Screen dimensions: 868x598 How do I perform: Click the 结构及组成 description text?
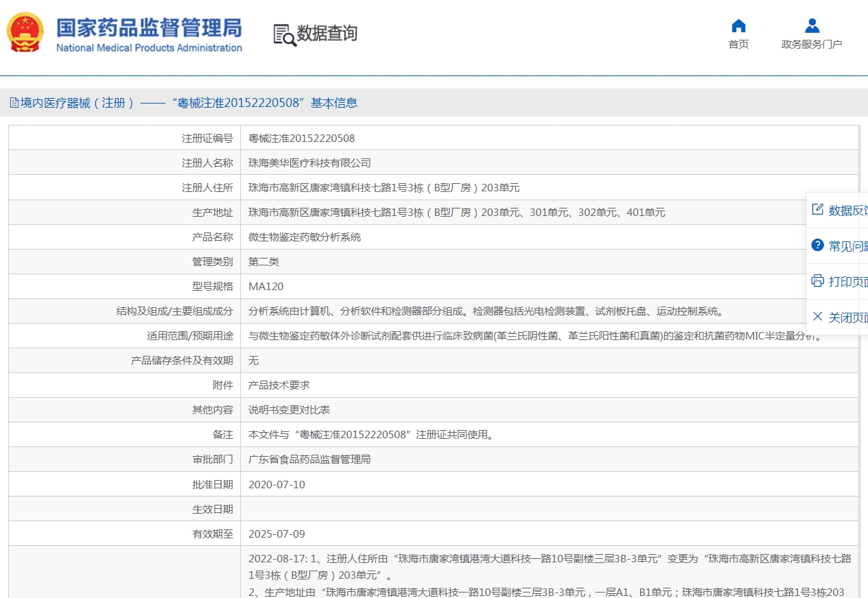486,311
